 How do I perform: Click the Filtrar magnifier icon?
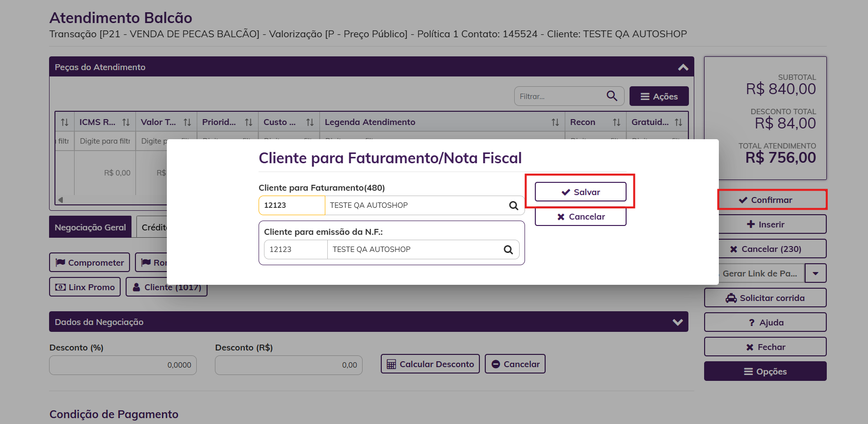[x=612, y=96]
